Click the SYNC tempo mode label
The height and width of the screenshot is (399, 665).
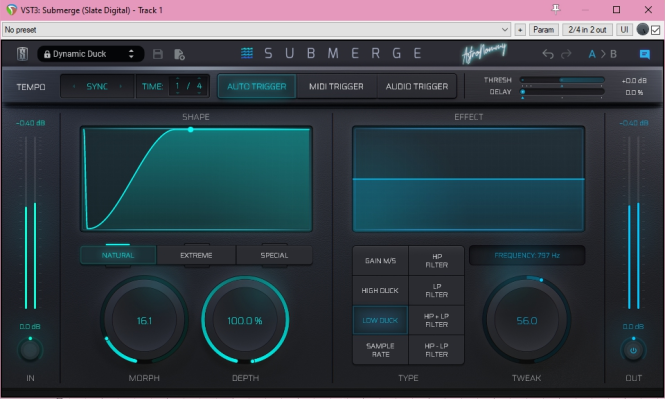(97, 86)
